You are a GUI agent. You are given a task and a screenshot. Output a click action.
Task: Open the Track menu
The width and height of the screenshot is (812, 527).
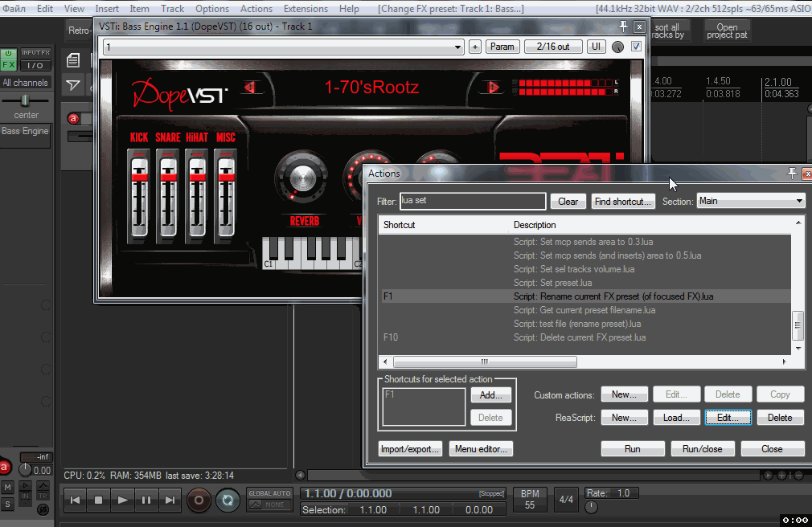point(172,9)
